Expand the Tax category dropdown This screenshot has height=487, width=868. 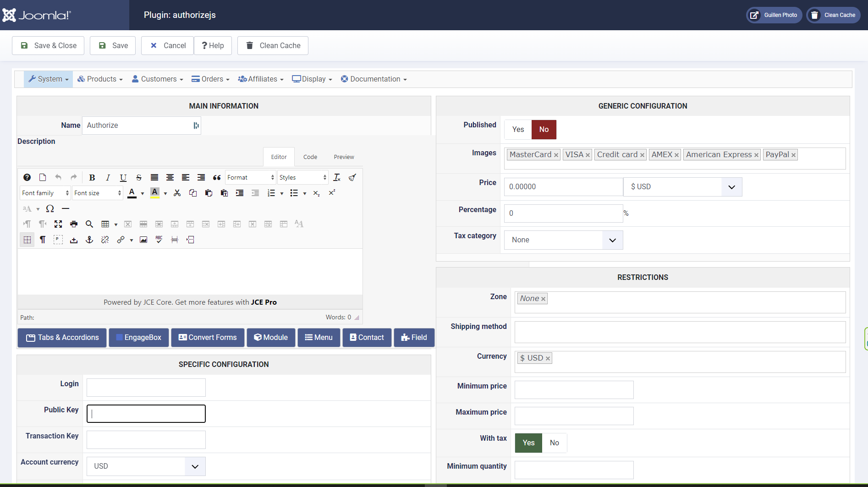563,240
